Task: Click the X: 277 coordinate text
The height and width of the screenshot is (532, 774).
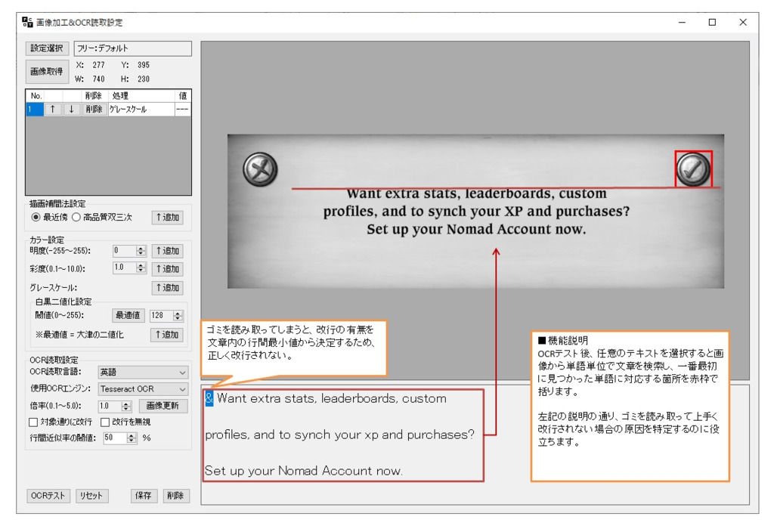Action: 91,65
